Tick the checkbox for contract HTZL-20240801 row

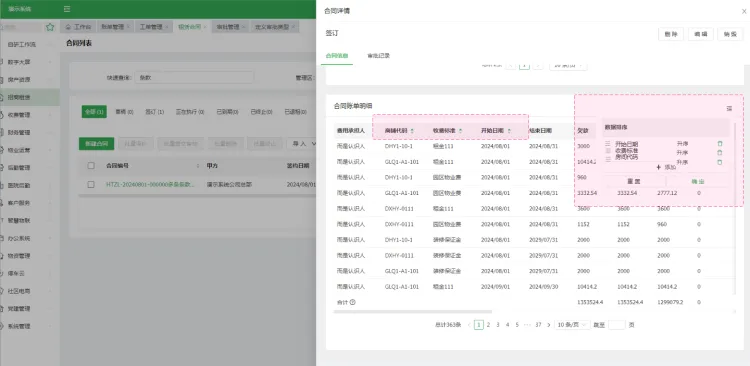tap(91, 184)
